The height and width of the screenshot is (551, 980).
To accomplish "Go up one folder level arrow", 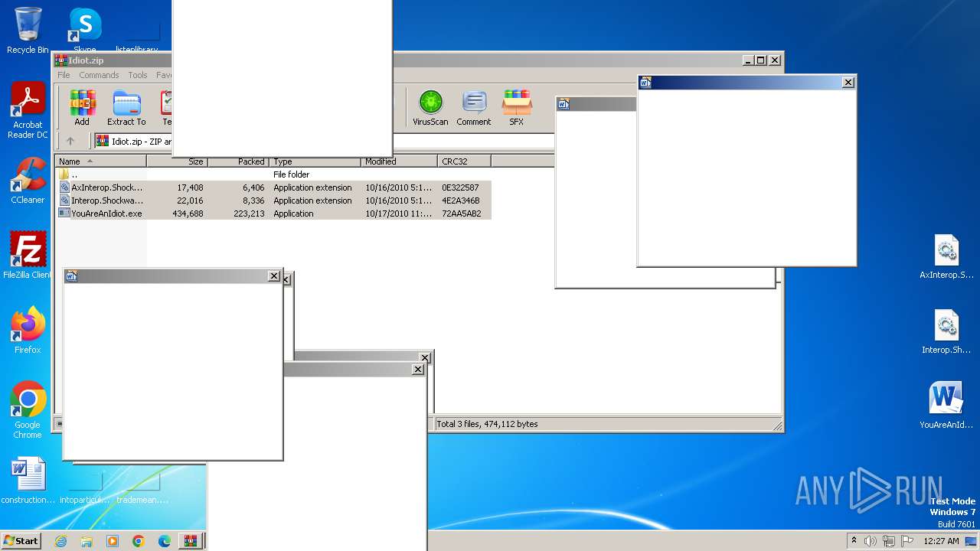I will point(70,141).
